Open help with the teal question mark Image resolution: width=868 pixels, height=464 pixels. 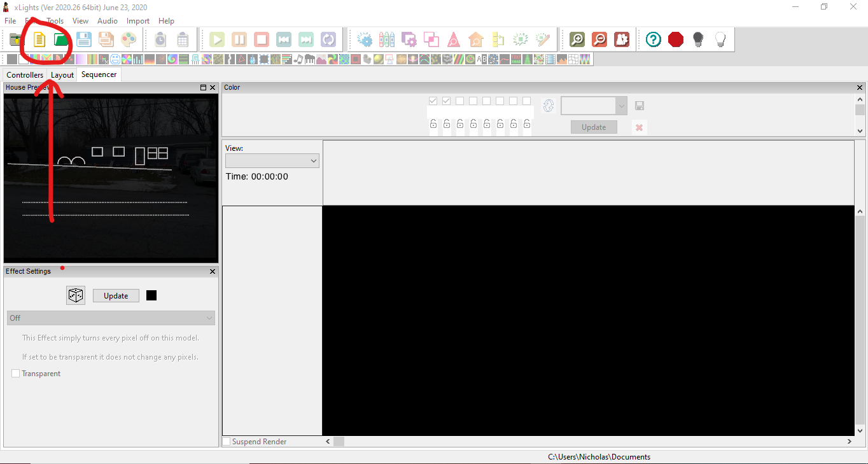pos(654,39)
